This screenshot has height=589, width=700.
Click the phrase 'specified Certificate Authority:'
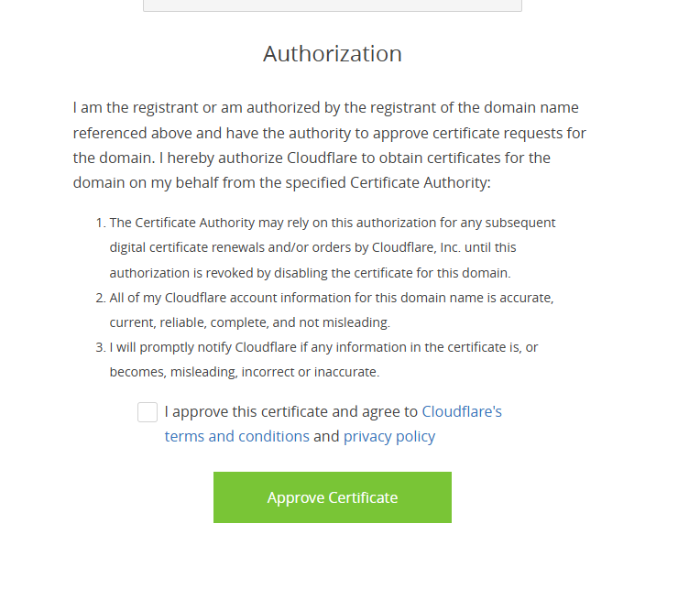[421, 182]
